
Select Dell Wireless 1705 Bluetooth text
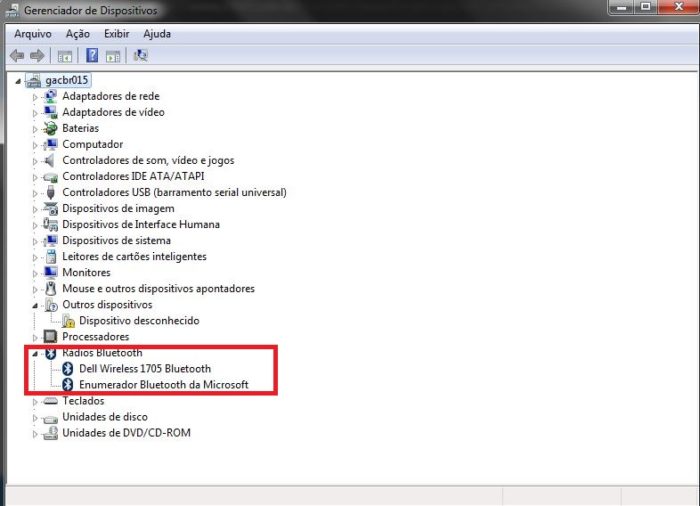pyautogui.click(x=145, y=368)
